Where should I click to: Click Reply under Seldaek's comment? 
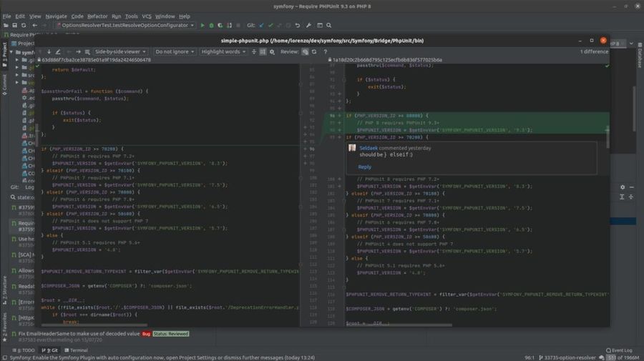[365, 167]
